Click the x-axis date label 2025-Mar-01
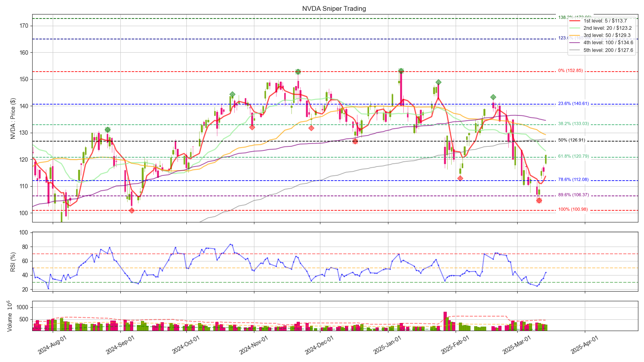Screen dimensions: 644x362 (x=517, y=345)
